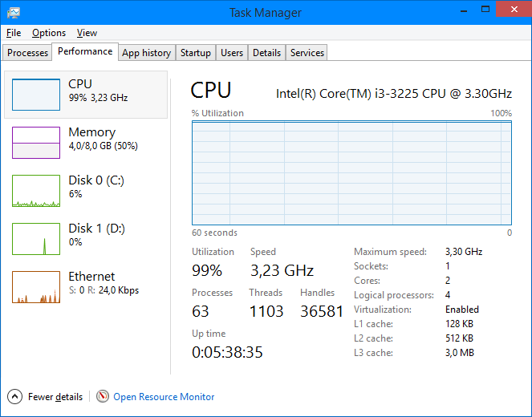Select the CPU mini graph thumbnail
The image size is (532, 417).
point(36,95)
